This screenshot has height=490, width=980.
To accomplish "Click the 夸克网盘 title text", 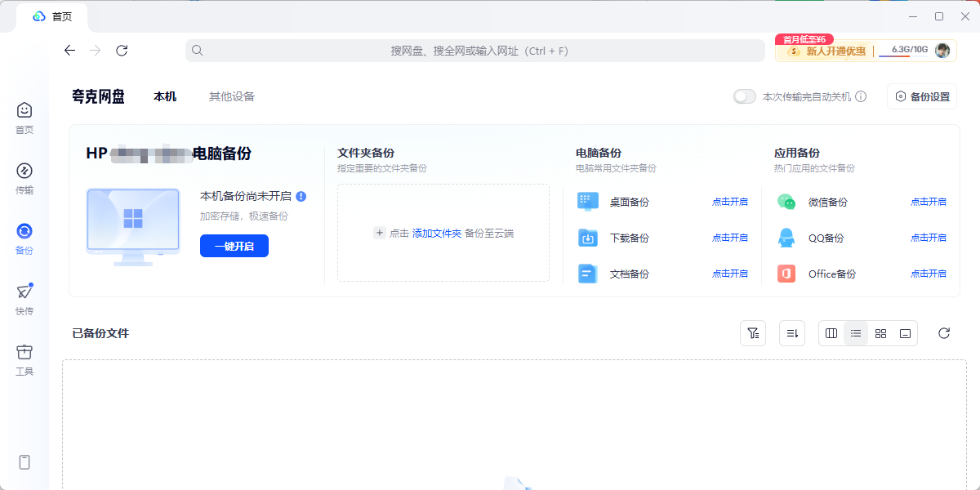I will [x=98, y=96].
